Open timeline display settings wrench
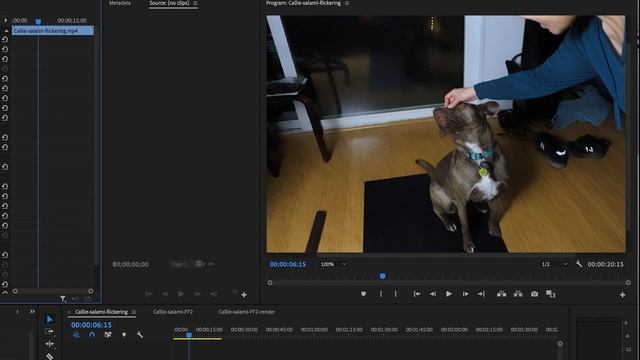640x360 pixels. [x=140, y=335]
